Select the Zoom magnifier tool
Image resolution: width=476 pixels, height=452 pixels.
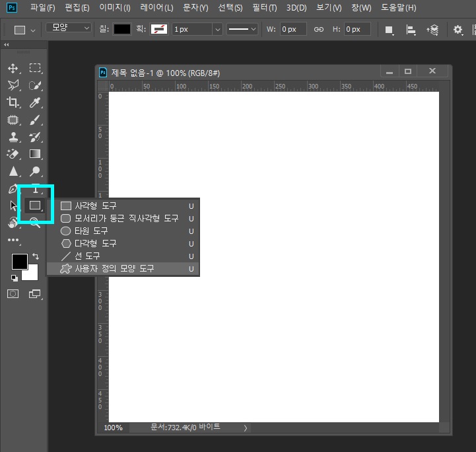point(35,223)
